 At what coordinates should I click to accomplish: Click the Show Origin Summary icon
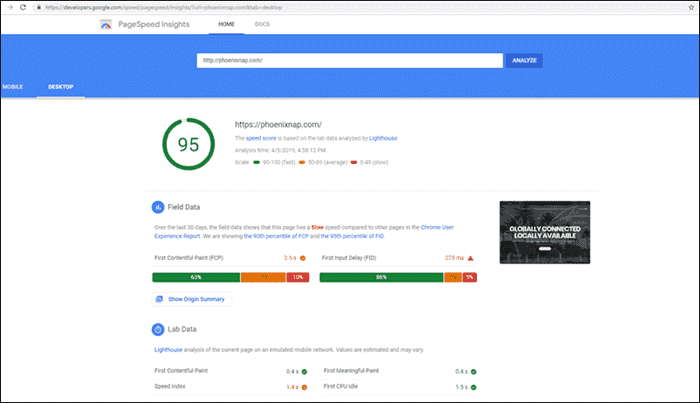coord(159,299)
